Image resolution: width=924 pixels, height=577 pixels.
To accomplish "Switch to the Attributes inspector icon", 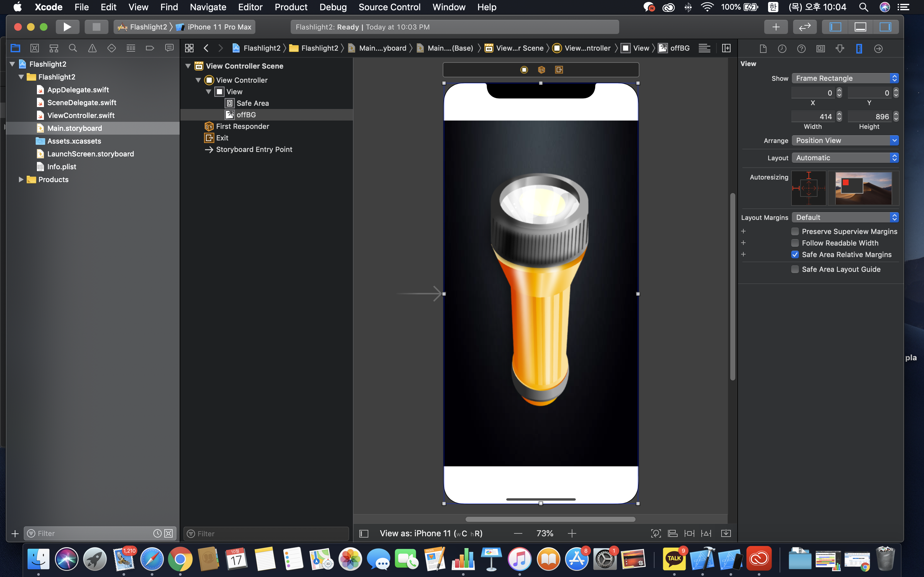I will point(840,48).
